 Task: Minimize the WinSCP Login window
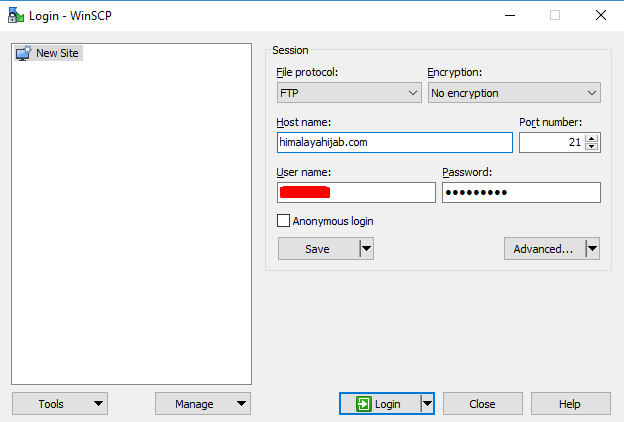point(510,16)
